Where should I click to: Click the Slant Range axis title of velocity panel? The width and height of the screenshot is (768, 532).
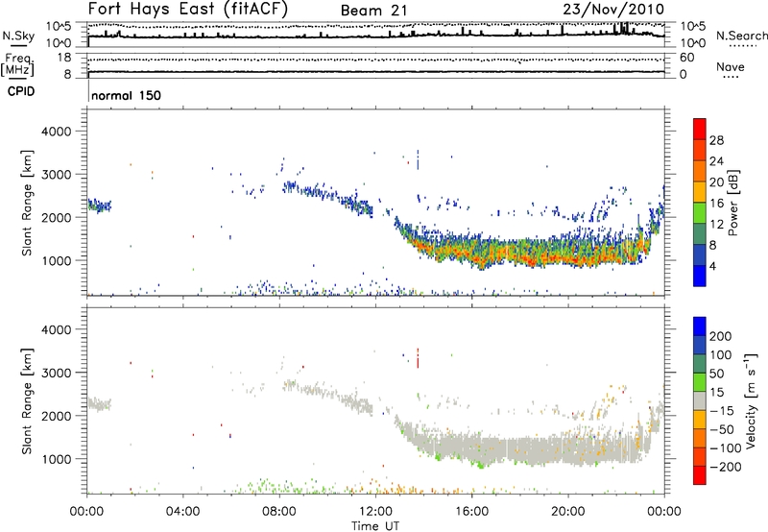[27, 401]
